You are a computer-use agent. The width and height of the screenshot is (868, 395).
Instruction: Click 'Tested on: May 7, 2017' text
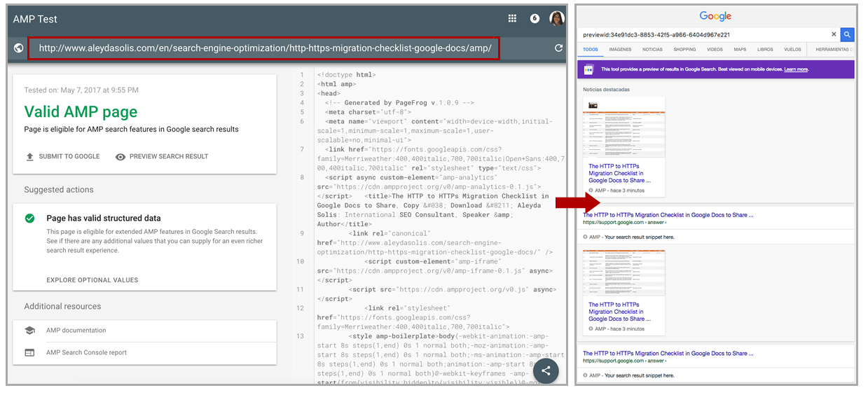coord(81,90)
